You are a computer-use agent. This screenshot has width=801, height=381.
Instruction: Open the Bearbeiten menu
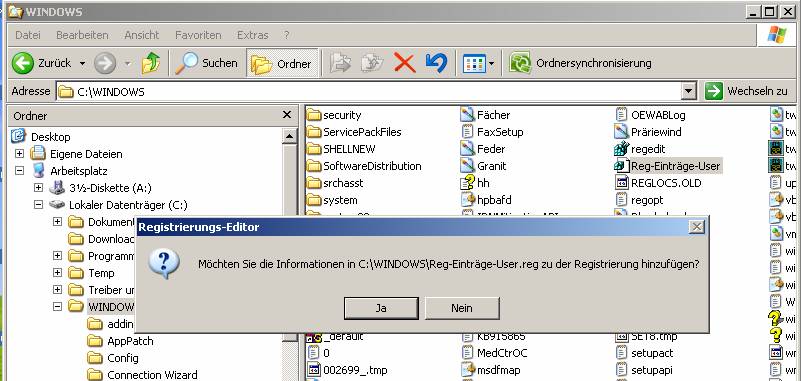(x=82, y=35)
